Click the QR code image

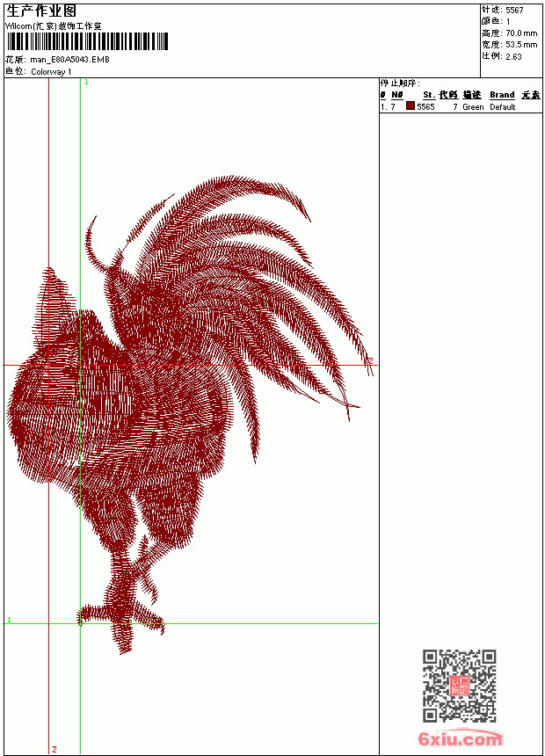click(x=459, y=686)
